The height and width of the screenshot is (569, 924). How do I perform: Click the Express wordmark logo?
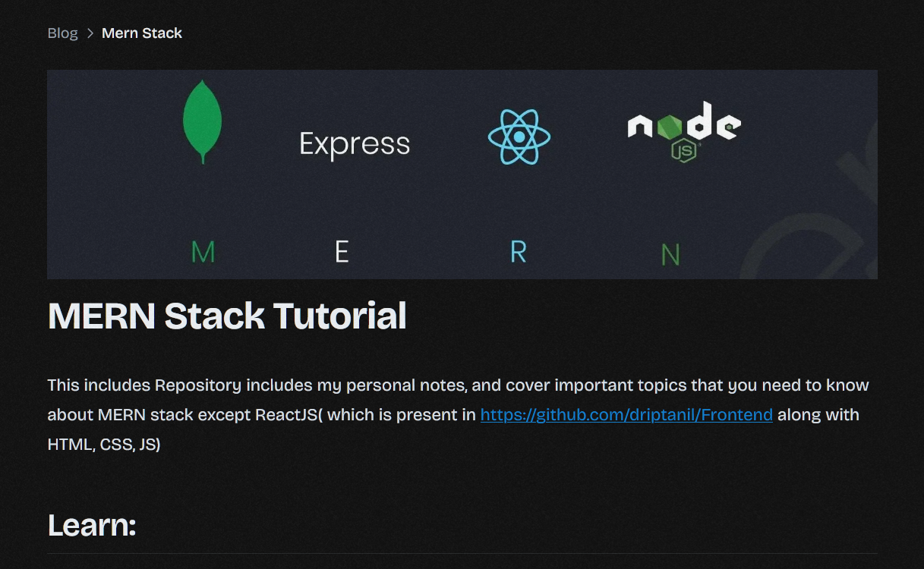coord(355,144)
